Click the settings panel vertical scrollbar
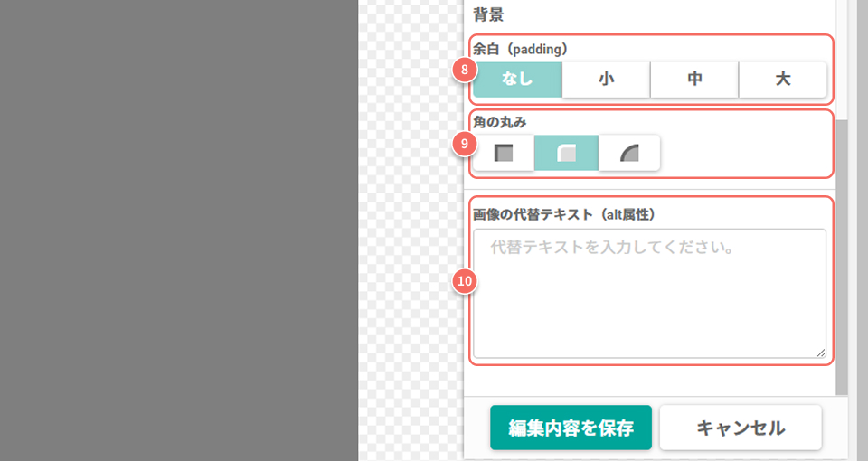 (842, 256)
